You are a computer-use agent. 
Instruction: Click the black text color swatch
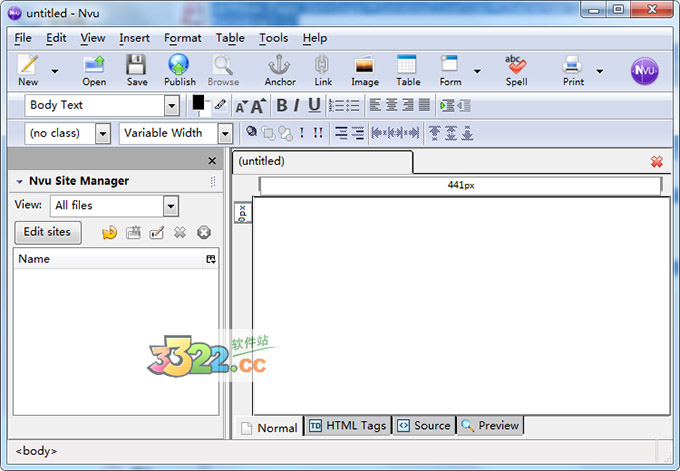[x=198, y=103]
